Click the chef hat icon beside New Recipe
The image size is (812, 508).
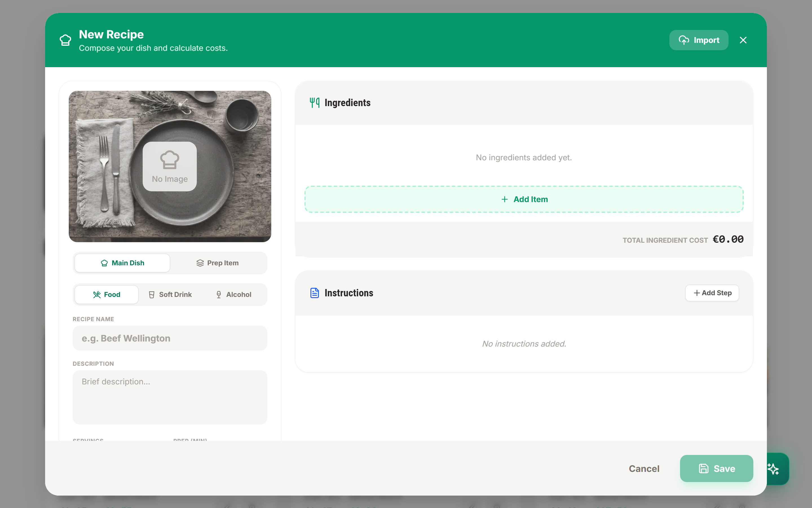65,40
